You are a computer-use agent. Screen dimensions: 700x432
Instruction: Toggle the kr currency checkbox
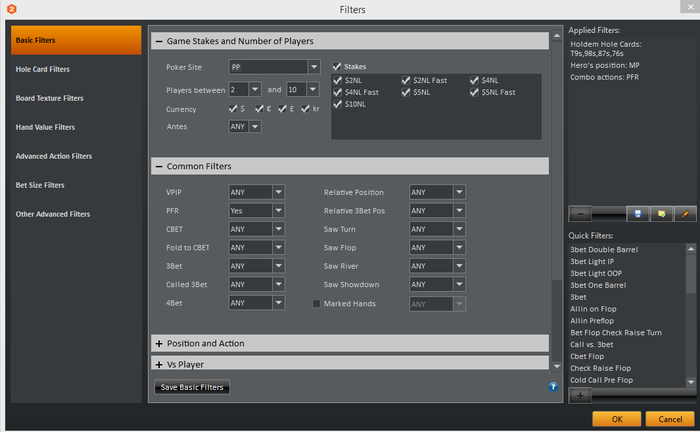pyautogui.click(x=305, y=109)
